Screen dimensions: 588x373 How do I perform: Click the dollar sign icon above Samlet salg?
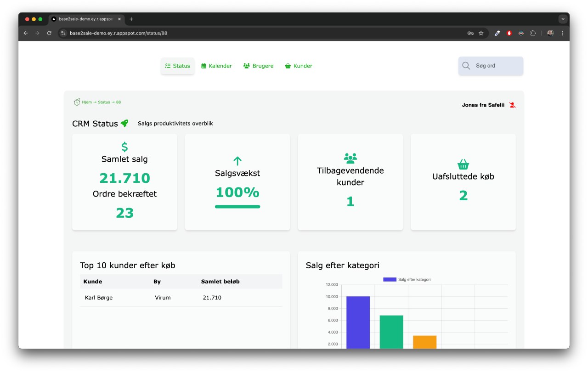(124, 147)
